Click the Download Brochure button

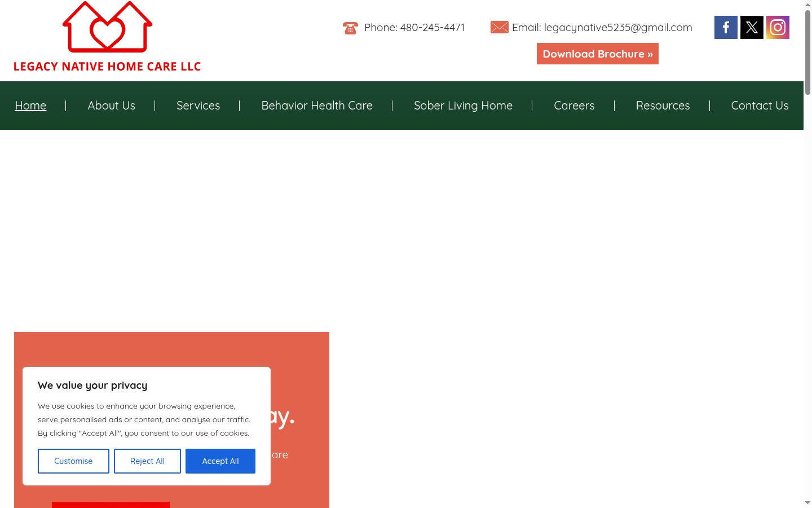[598, 54]
